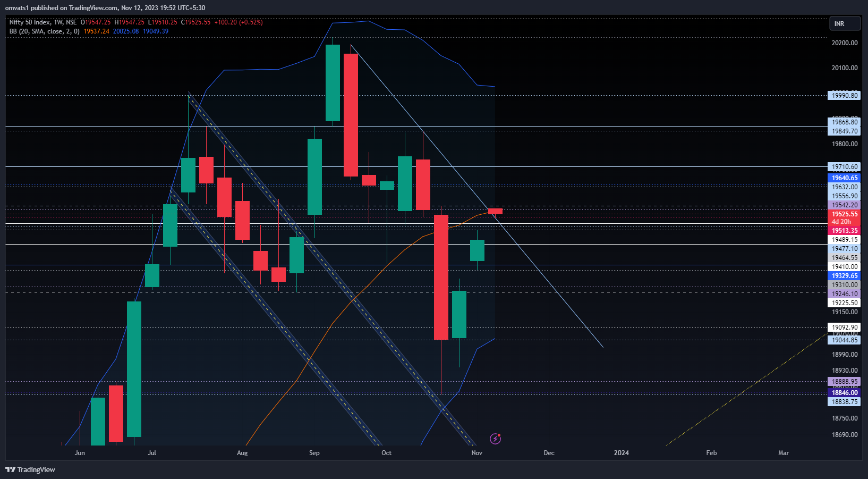This screenshot has width=868, height=479.
Task: Click the purple 19542.20 price label
Action: coord(844,205)
